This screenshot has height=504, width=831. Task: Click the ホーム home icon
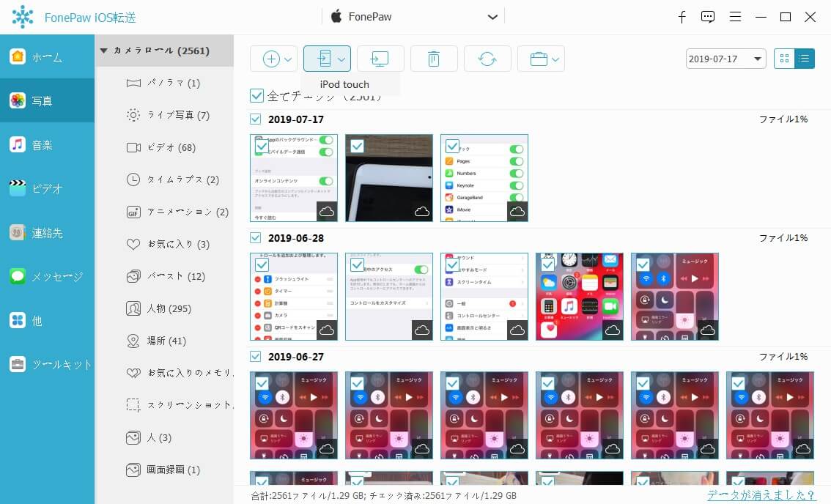tap(18, 56)
